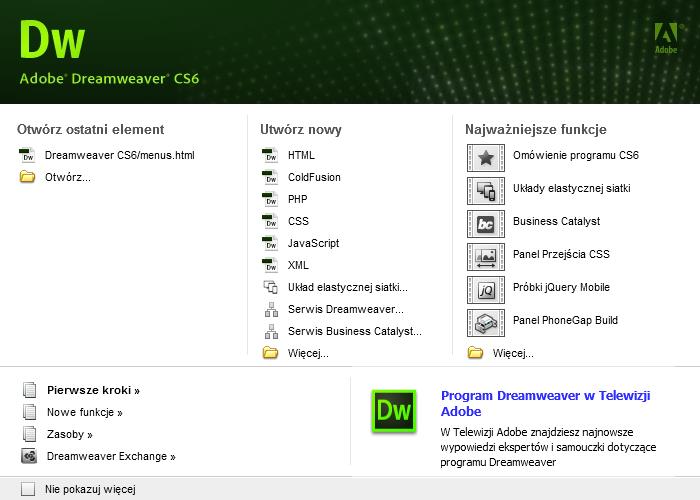Click the CSS document icon
700x500 pixels.
270,221
